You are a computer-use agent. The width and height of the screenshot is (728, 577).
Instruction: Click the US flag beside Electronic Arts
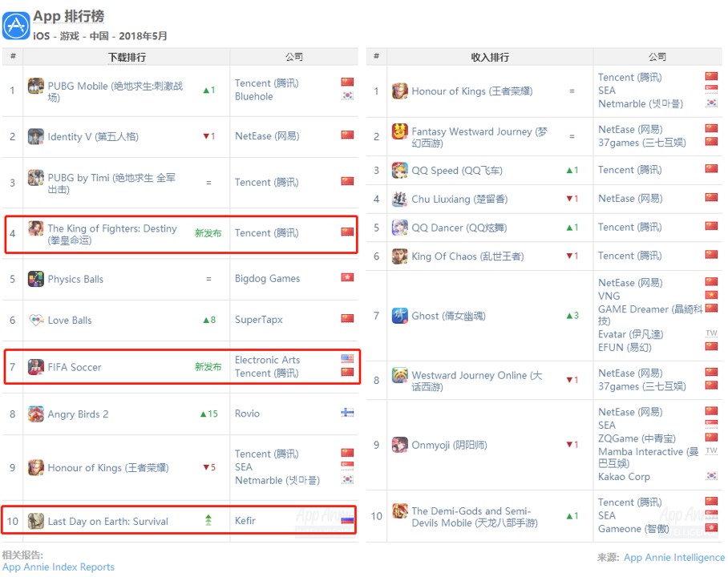pyautogui.click(x=347, y=358)
